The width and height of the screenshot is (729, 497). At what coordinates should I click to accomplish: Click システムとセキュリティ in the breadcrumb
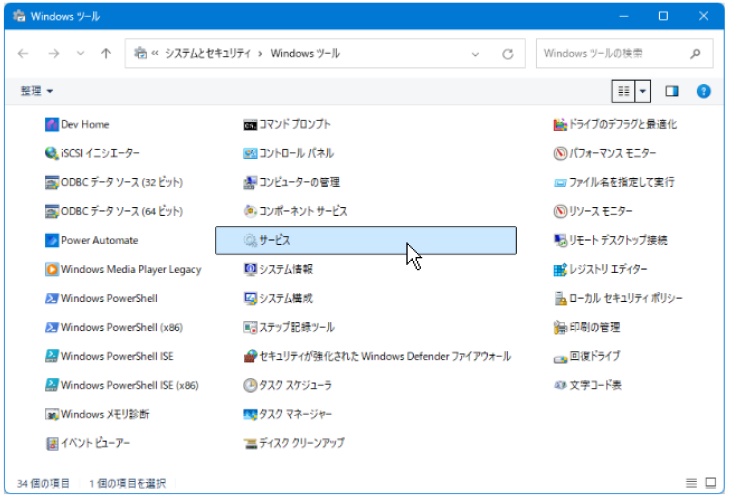coord(208,53)
